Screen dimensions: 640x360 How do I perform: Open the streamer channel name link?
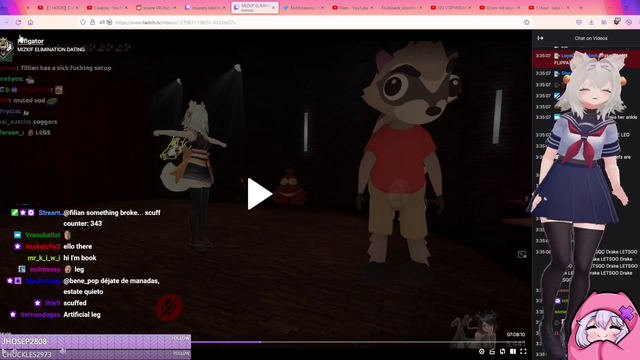31,41
